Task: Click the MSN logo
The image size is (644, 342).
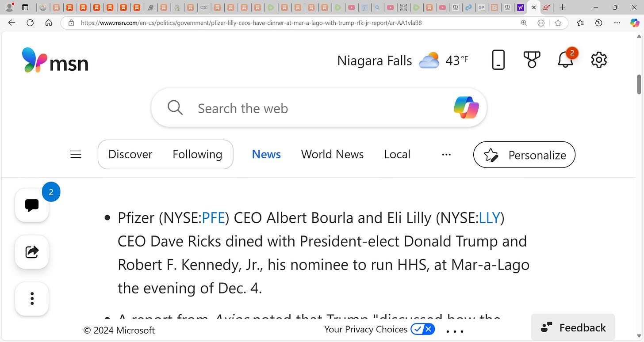Action: tap(55, 60)
